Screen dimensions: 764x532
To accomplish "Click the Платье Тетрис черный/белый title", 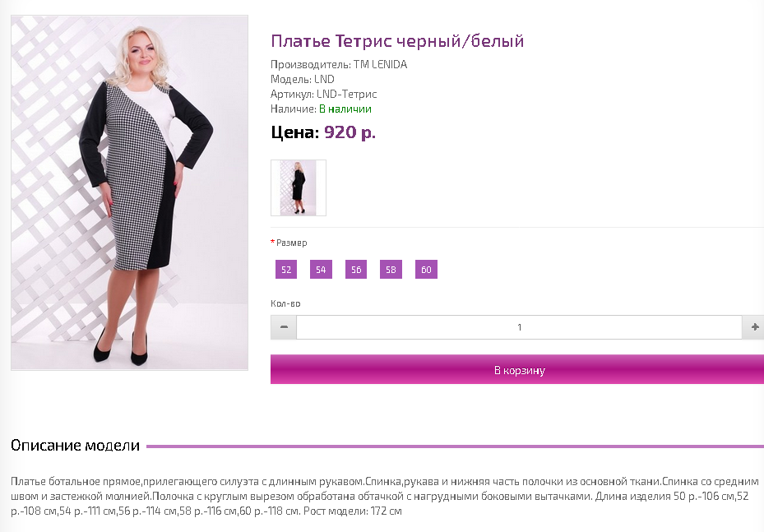I will 397,41.
